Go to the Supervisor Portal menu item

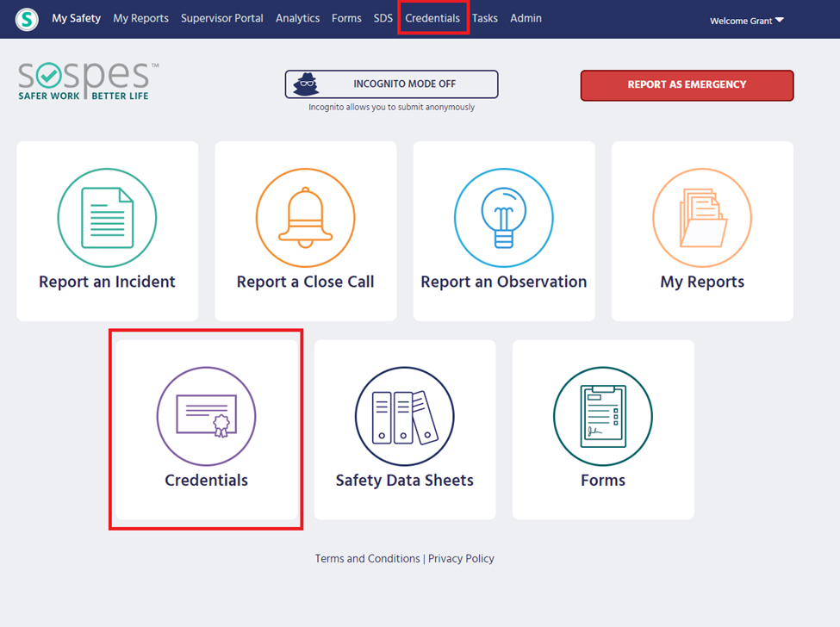[222, 18]
